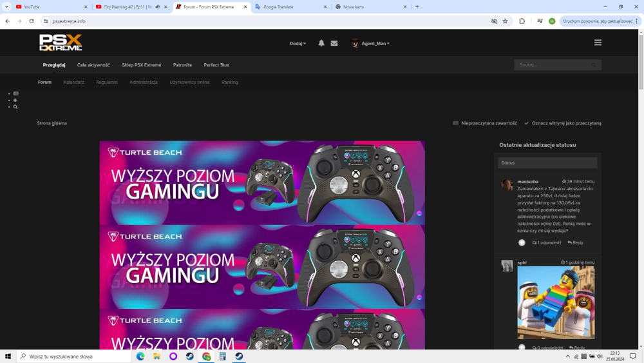Open Chrome's three-dot menu

pyautogui.click(x=637, y=21)
